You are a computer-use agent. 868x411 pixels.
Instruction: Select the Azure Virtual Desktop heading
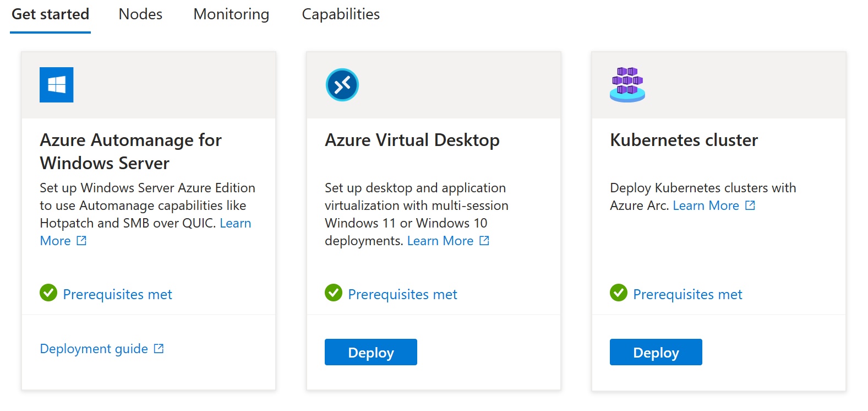[x=412, y=140]
